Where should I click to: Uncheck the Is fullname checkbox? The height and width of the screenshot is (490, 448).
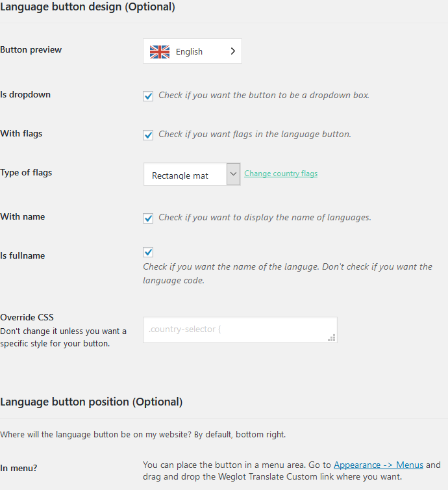click(148, 252)
